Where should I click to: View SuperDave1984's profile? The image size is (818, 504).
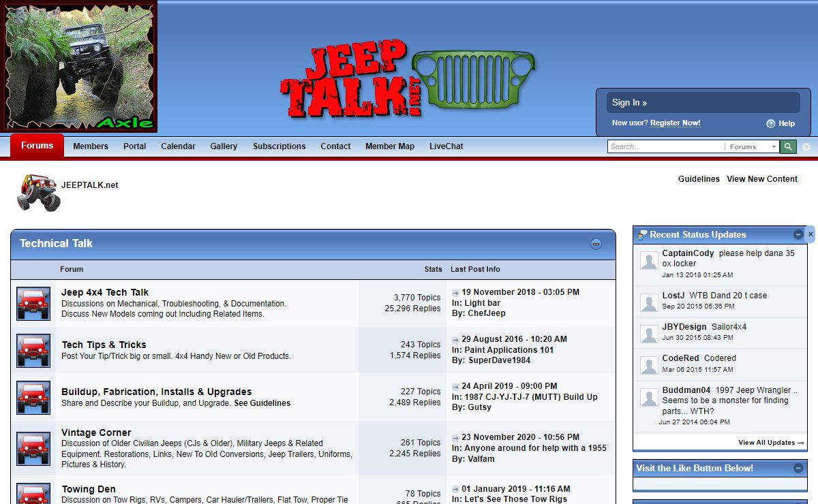tap(499, 360)
